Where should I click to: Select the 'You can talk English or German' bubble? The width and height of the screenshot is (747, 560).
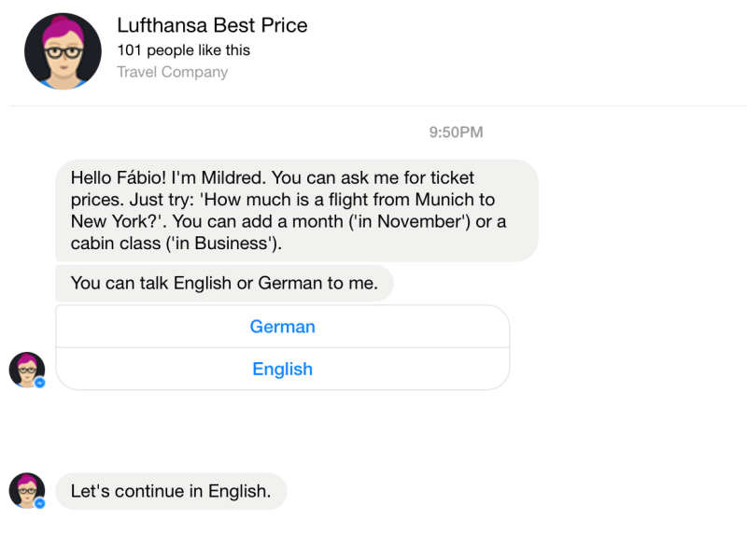[x=224, y=283]
